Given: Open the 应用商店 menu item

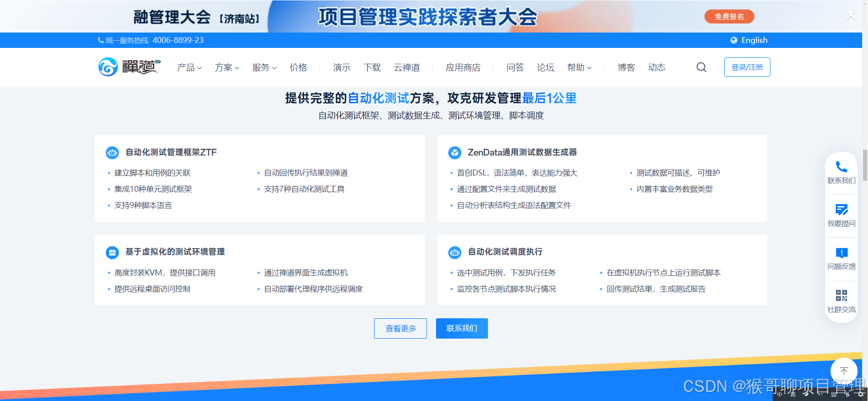Looking at the screenshot, I should click(x=463, y=67).
